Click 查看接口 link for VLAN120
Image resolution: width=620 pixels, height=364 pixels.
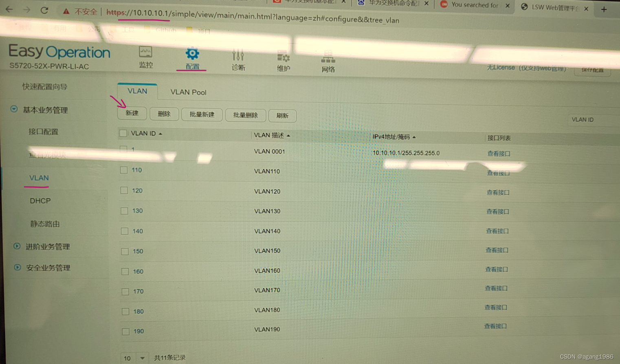point(498,192)
